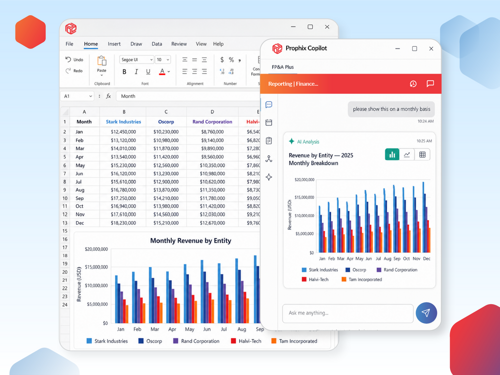Image resolution: width=500 pixels, height=375 pixels.
Task: Click the fx insert function icon
Action: [108, 96]
